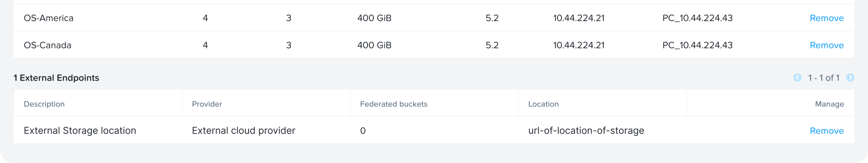Select the 1 External Endpoints heading
Viewport: 868px width, 163px height.
tap(56, 78)
